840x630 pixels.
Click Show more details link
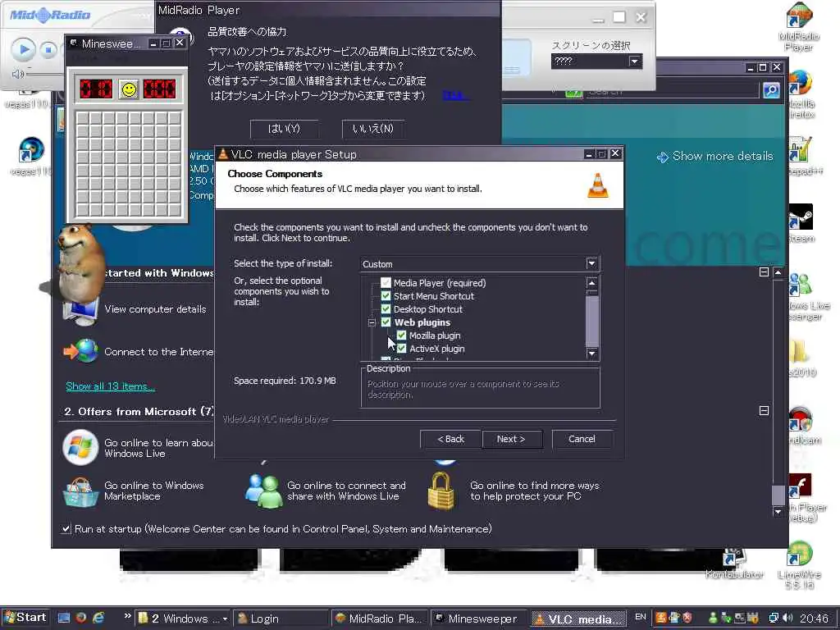722,156
